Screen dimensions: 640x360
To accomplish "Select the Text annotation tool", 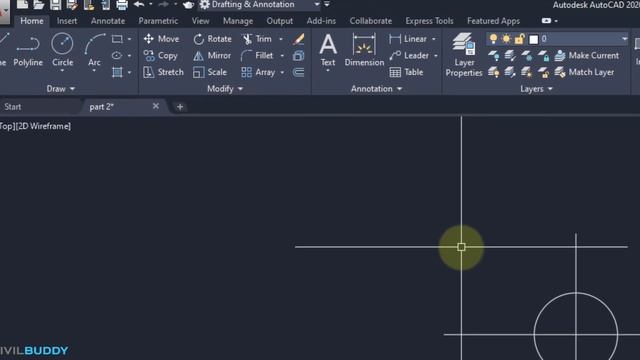I will (328, 51).
